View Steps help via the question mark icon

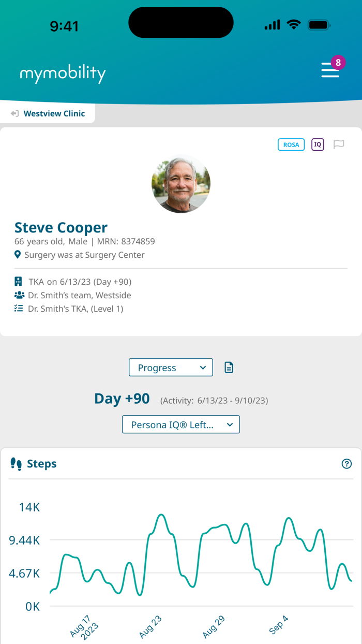[x=347, y=463]
